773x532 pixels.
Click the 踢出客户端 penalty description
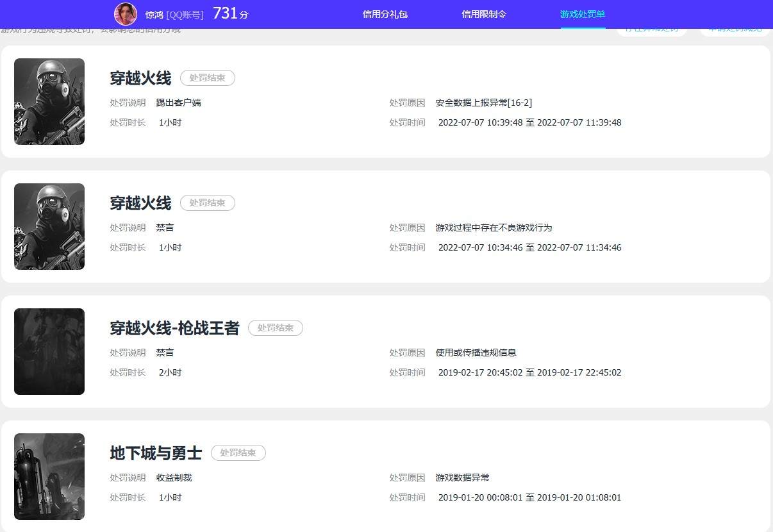point(178,103)
